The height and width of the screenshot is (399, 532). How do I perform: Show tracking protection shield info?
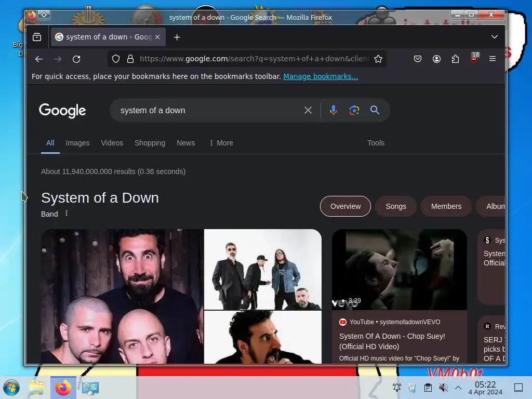pos(116,59)
